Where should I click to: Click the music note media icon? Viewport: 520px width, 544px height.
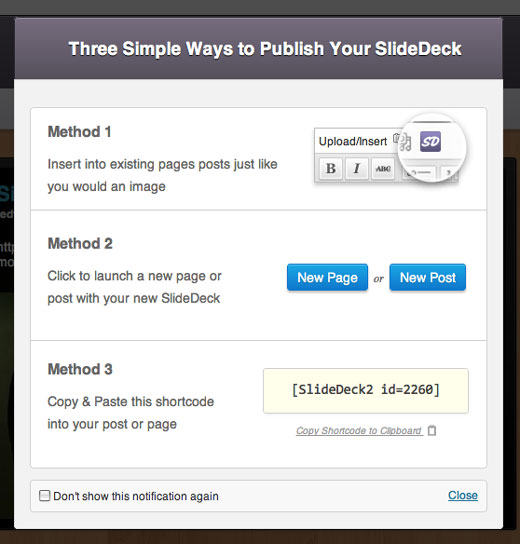tap(405, 143)
